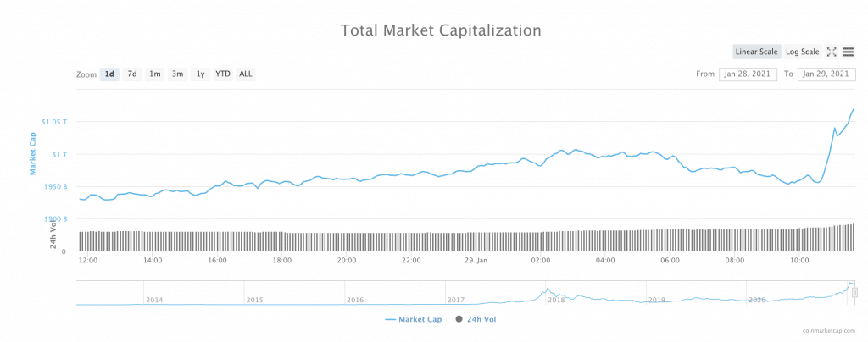This screenshot has height=342, width=868.
Task: Select the 1d zoom range
Action: coord(109,74)
